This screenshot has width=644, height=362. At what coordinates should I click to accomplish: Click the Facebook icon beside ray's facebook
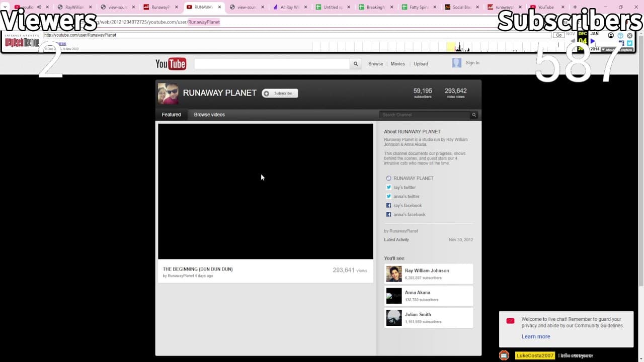(x=388, y=205)
